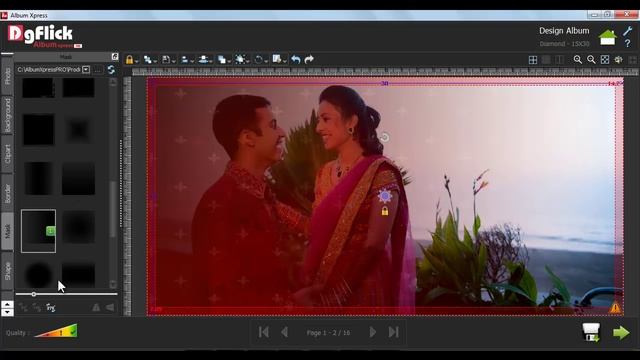Click the green next arrow button
Viewport: 640px width, 360px height.
621,333
